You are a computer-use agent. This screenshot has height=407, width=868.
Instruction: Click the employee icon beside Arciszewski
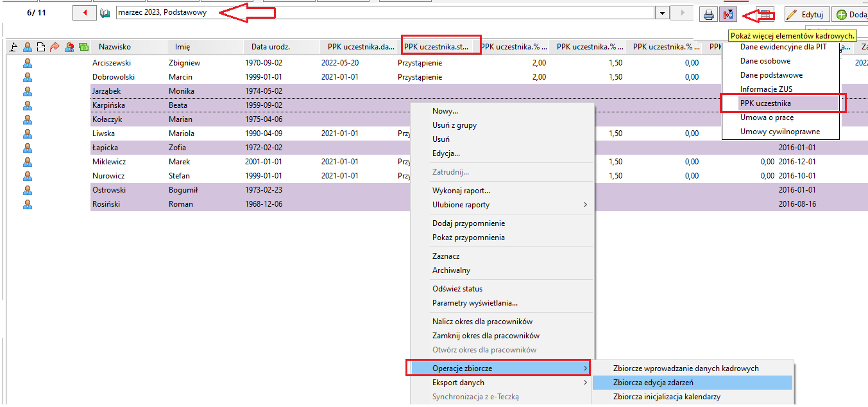pos(28,63)
